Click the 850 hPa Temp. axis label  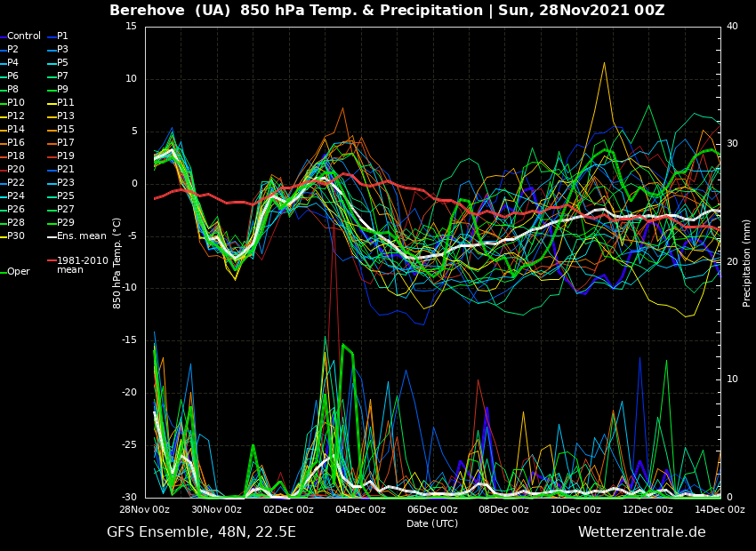pos(117,262)
